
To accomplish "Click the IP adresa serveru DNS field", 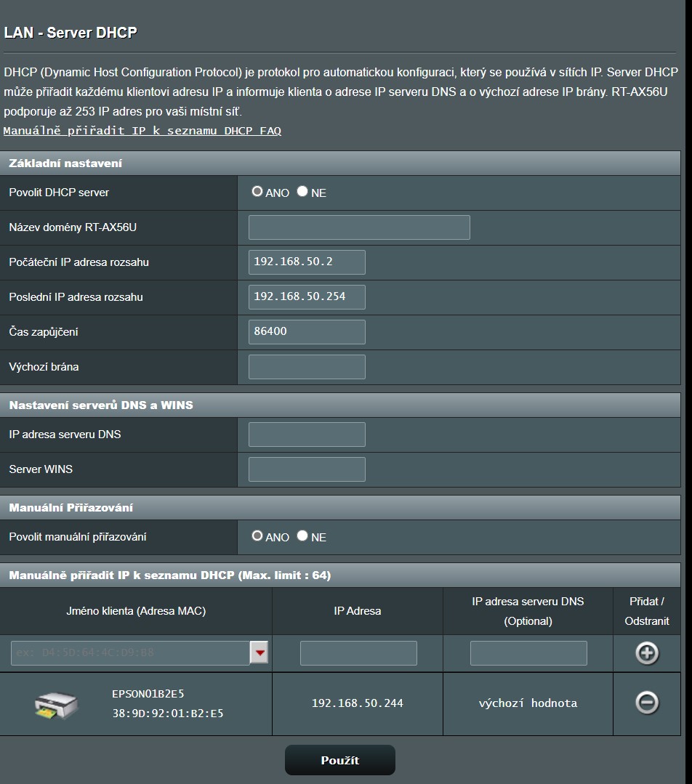I will [307, 435].
